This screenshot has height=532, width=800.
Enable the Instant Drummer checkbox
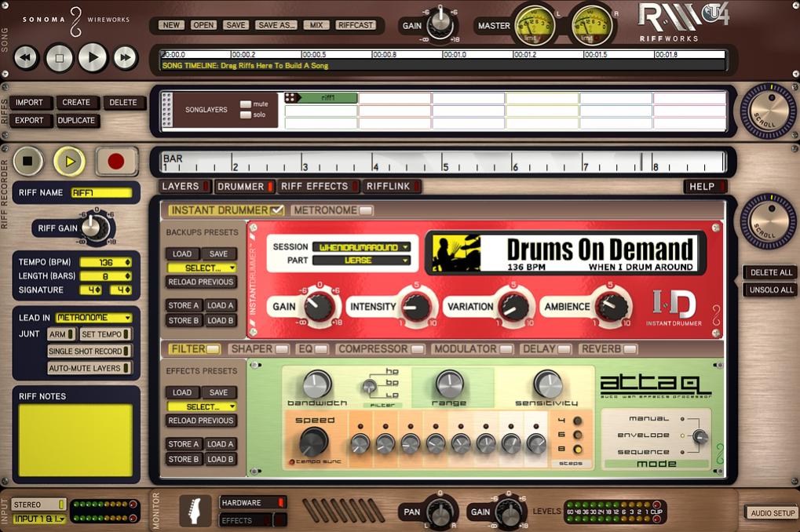point(277,210)
